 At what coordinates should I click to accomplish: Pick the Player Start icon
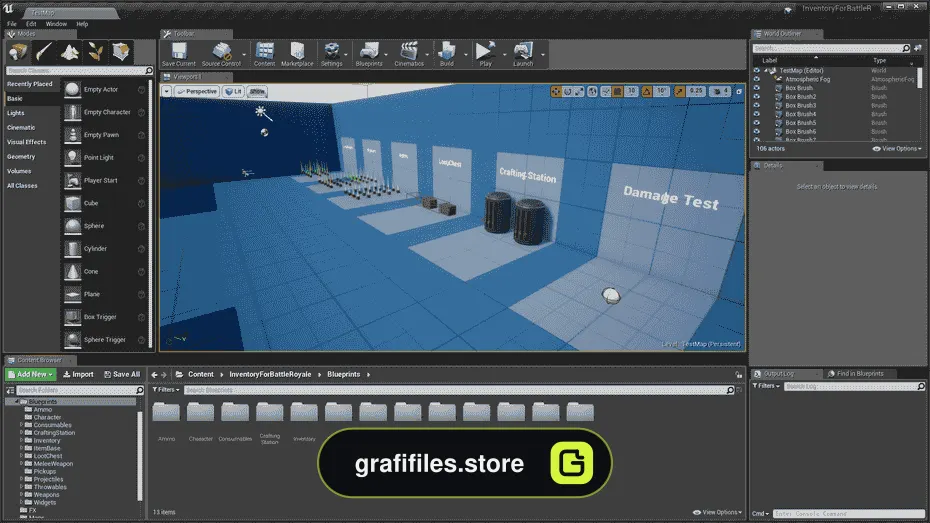[x=72, y=180]
